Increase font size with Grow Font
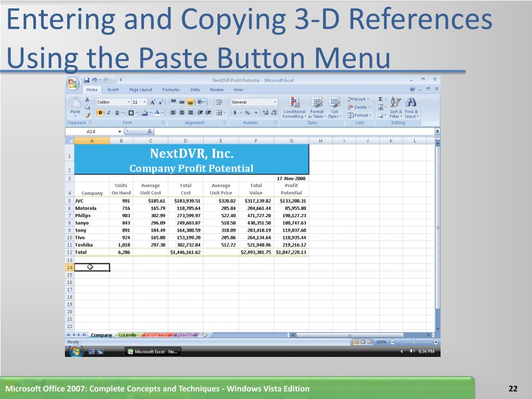Viewport: 532px width, 399px height. tap(153, 102)
